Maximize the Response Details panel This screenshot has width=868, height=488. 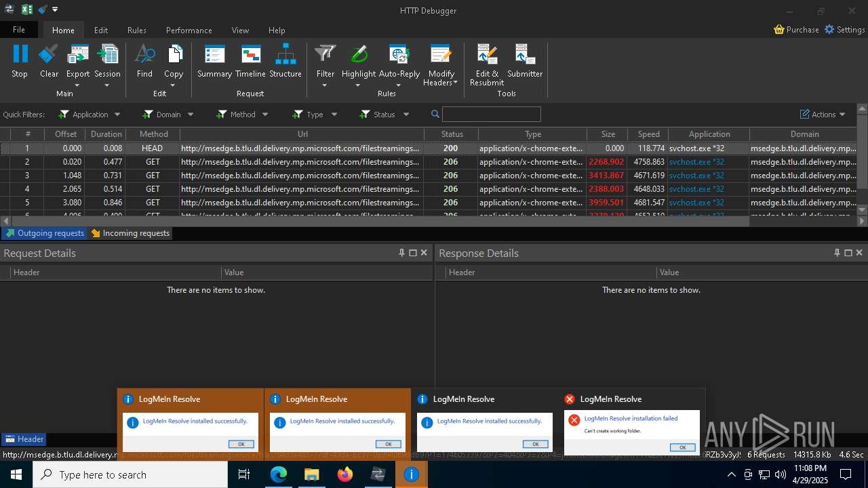coord(848,253)
